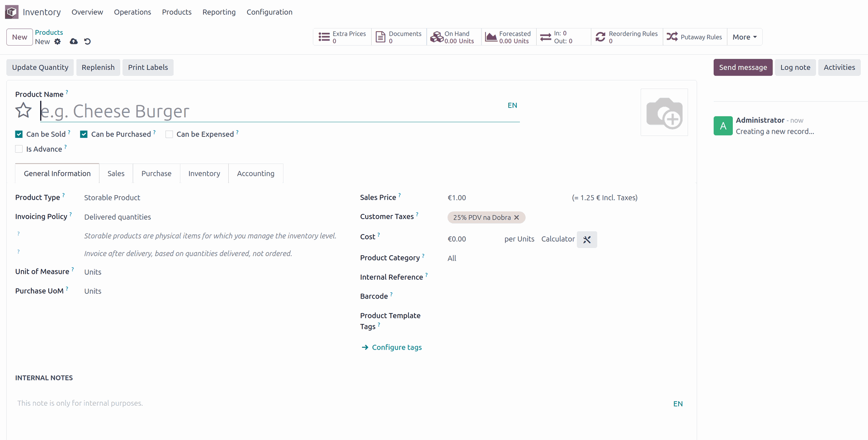Remove the 25% PDV na Dobra tax tag
The height and width of the screenshot is (440, 868).
(517, 217)
